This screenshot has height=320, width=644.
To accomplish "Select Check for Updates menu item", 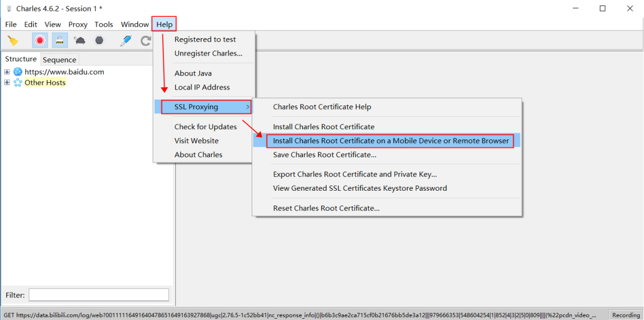I will 205,127.
